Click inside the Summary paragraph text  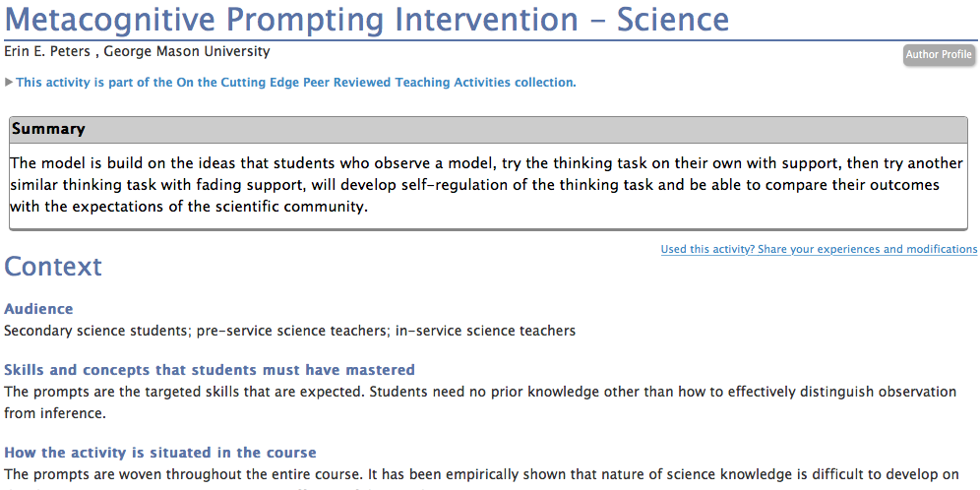click(x=486, y=185)
